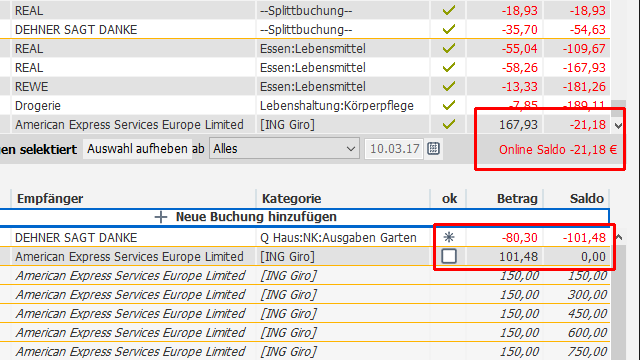Click the date field showing 10.03.17
The image size is (640, 360).
pyautogui.click(x=394, y=149)
